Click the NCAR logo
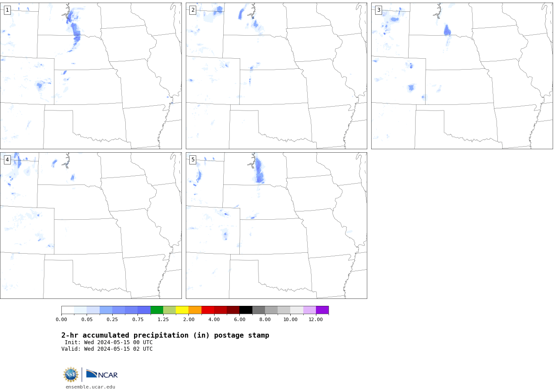Image resolution: width=557 pixels, height=392 pixels. pos(102,374)
